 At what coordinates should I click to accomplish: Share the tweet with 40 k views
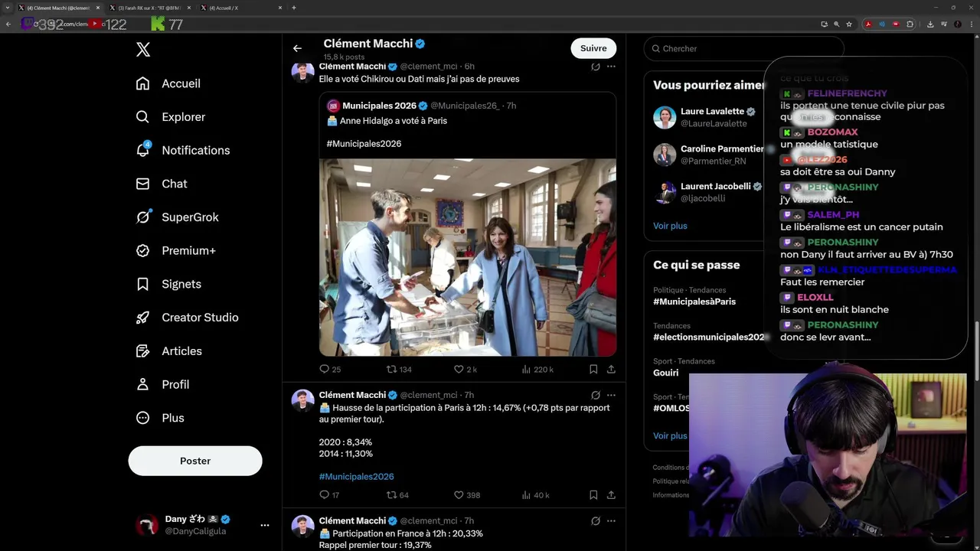[x=611, y=495]
